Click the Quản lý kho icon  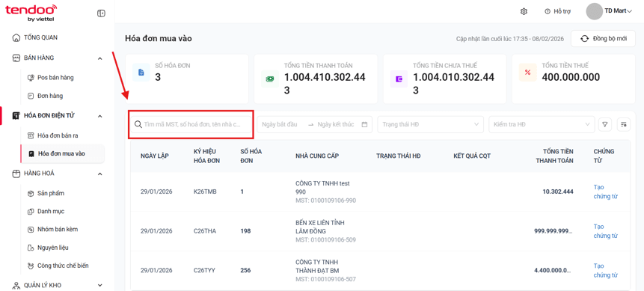click(16, 285)
